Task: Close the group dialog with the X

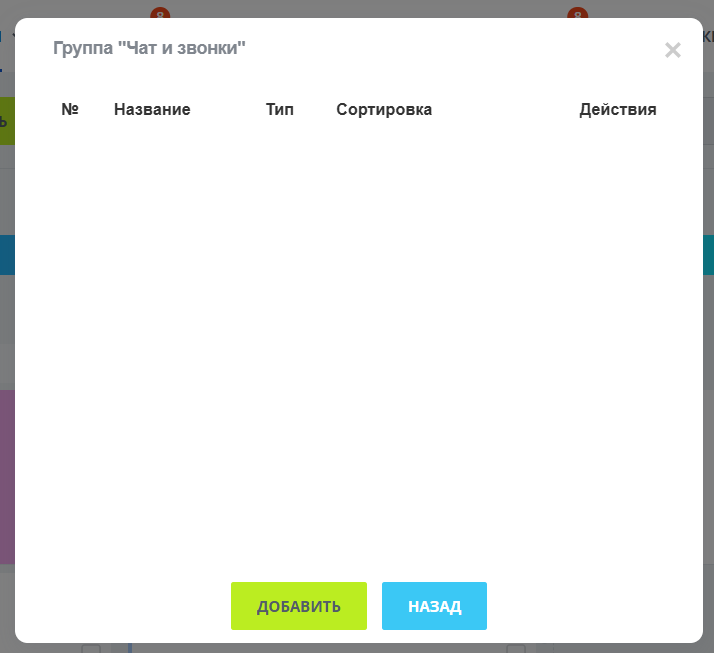Action: 673,50
